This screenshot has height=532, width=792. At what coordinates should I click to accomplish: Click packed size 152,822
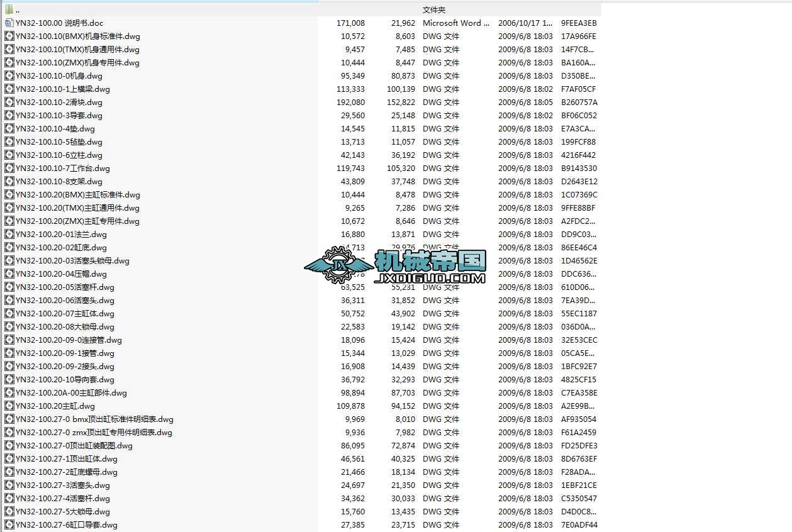click(x=401, y=102)
